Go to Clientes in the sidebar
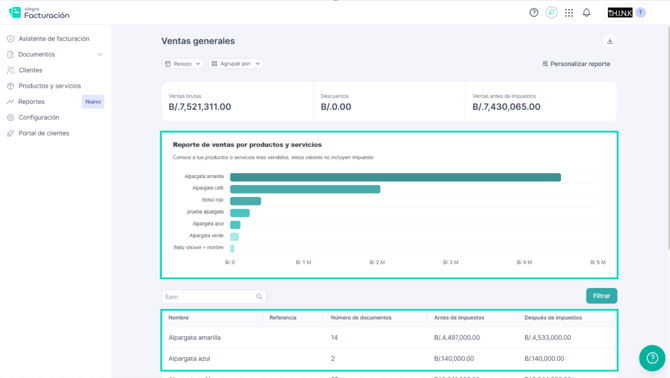670x378 pixels. click(x=30, y=70)
